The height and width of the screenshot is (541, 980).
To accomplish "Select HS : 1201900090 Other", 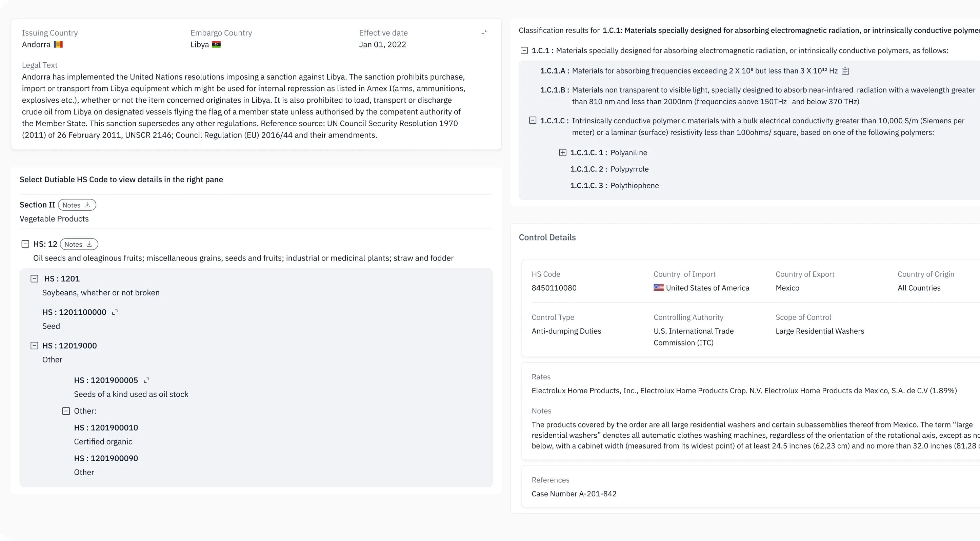I will coord(106,458).
